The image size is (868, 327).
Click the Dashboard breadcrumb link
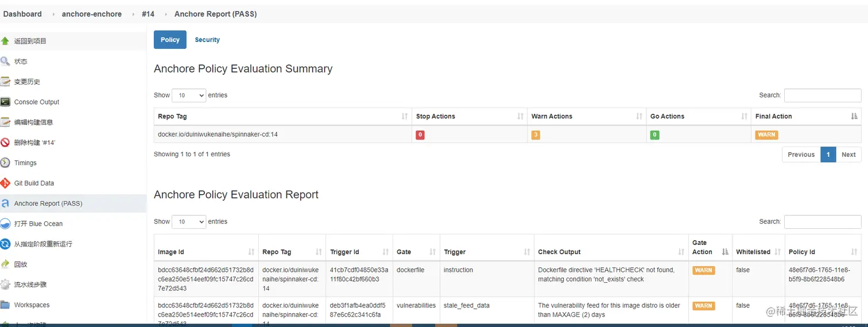coord(22,14)
